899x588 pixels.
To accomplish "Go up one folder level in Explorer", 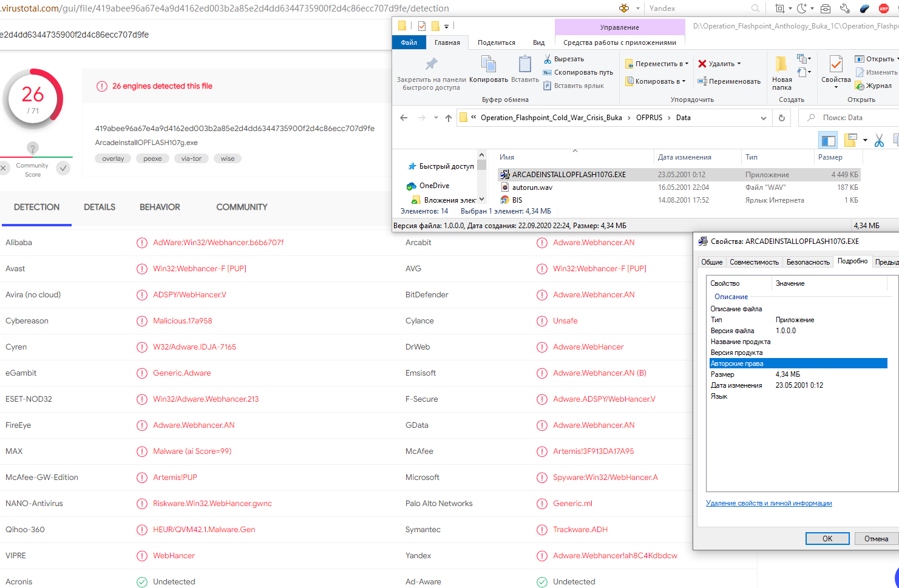I will coord(448,118).
